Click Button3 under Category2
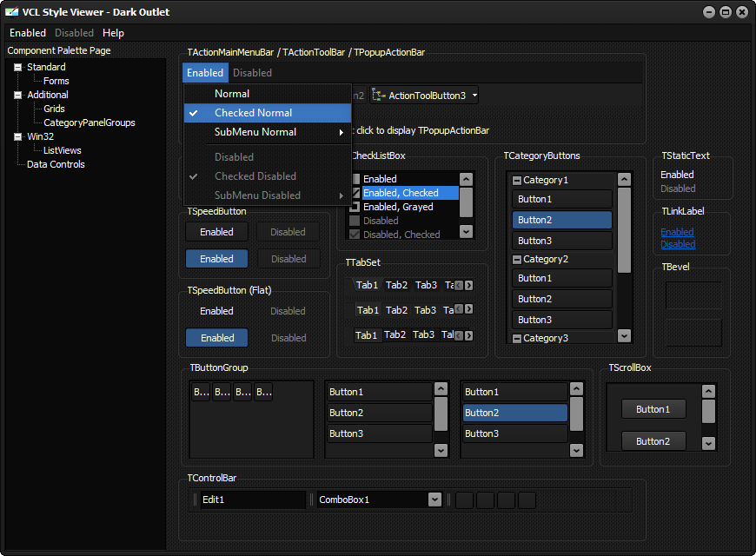The image size is (756, 556). 562,320
